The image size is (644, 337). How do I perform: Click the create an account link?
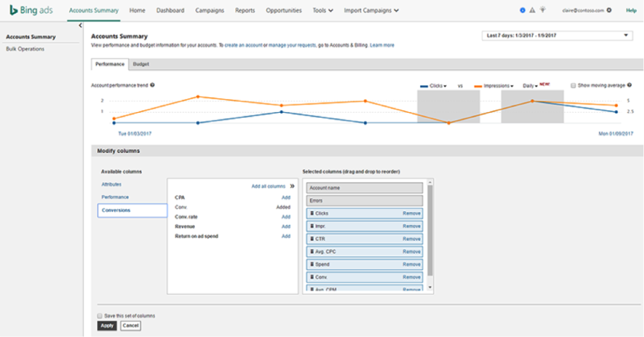tap(243, 45)
